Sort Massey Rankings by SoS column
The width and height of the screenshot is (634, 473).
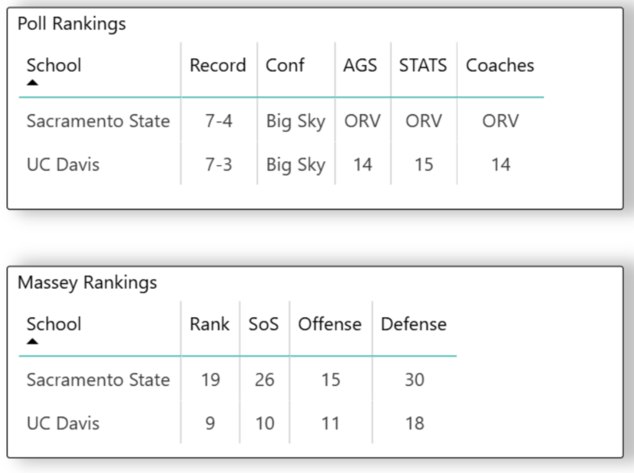(x=263, y=324)
